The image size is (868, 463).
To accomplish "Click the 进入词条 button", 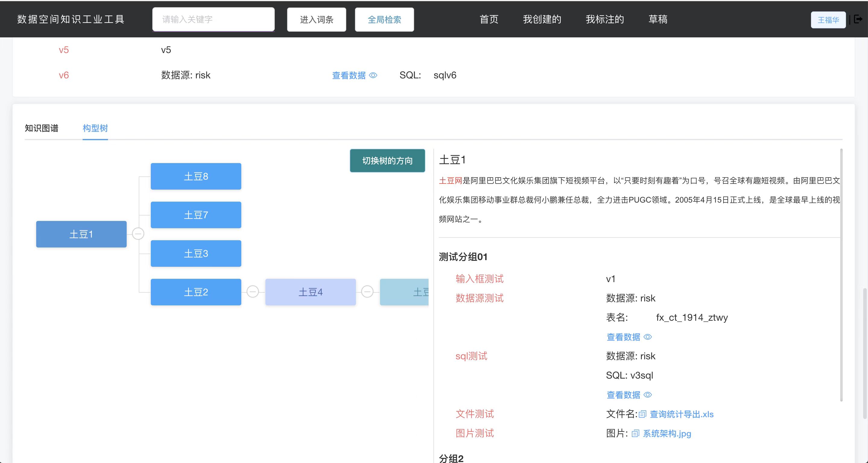I will pos(316,20).
